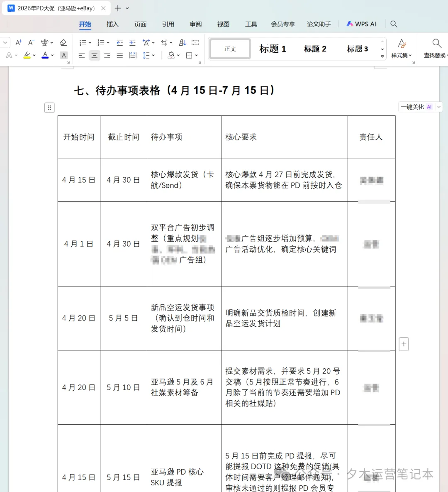The height and width of the screenshot is (492, 448).
Task: Open font size dropdown arrow
Action: pos(5,42)
